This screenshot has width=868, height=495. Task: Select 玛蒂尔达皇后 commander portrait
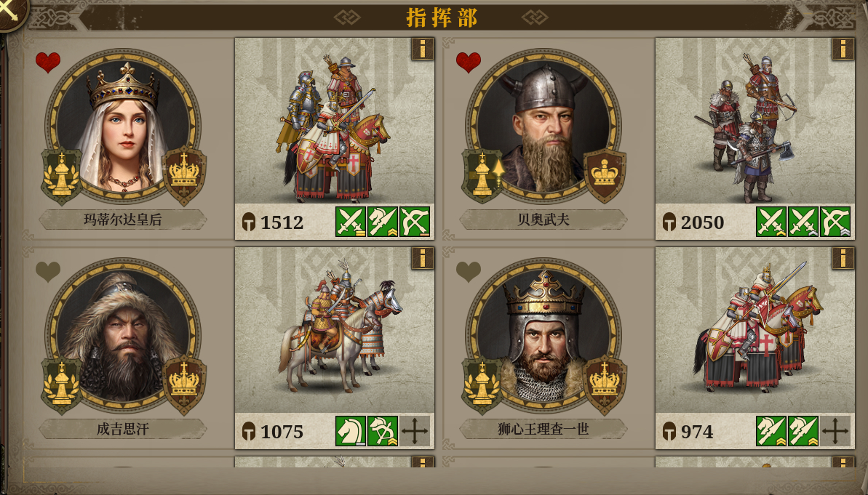(123, 126)
